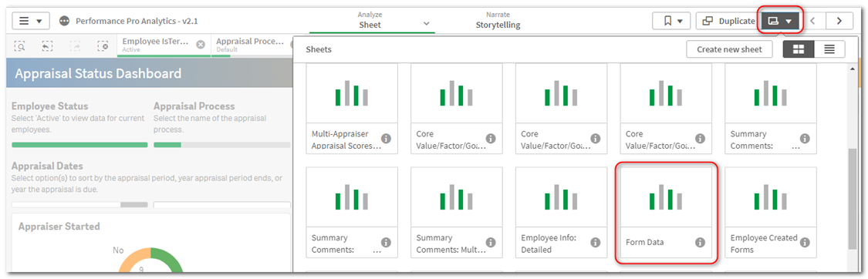
Task: Click the sheets list vertical scrollbar
Action: 852,199
